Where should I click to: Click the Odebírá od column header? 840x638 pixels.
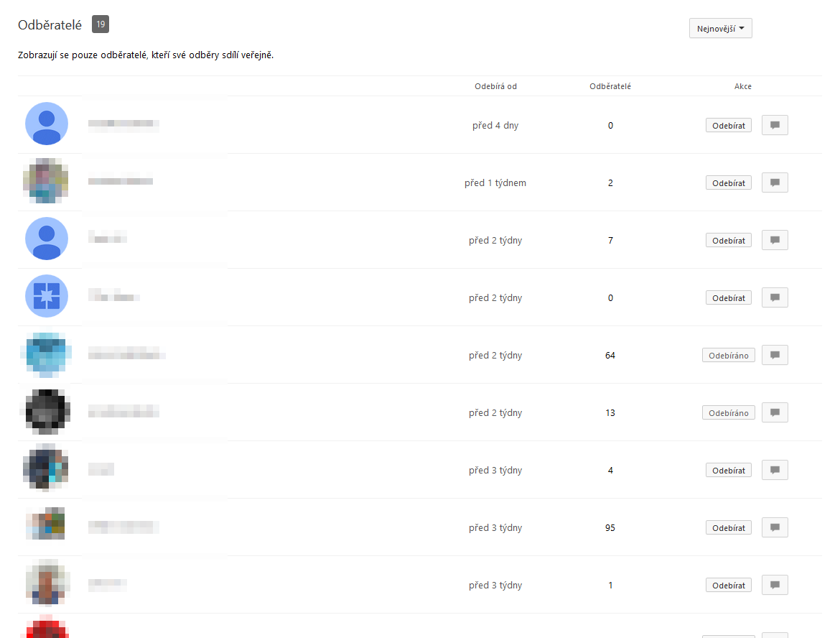495,86
